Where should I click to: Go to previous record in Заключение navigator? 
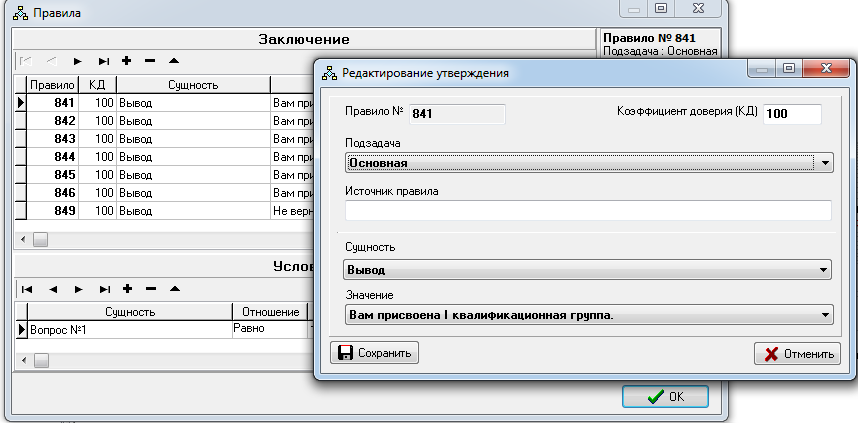52,61
